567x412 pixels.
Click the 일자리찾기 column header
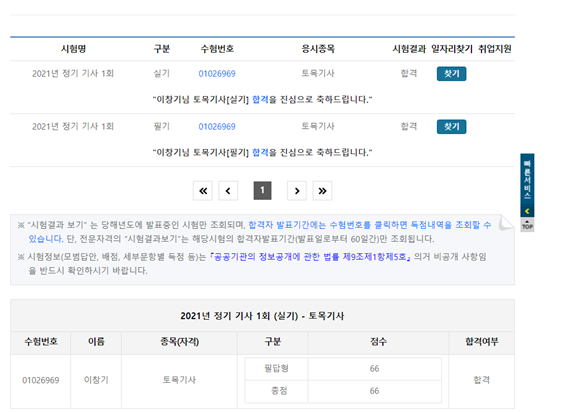click(x=452, y=49)
